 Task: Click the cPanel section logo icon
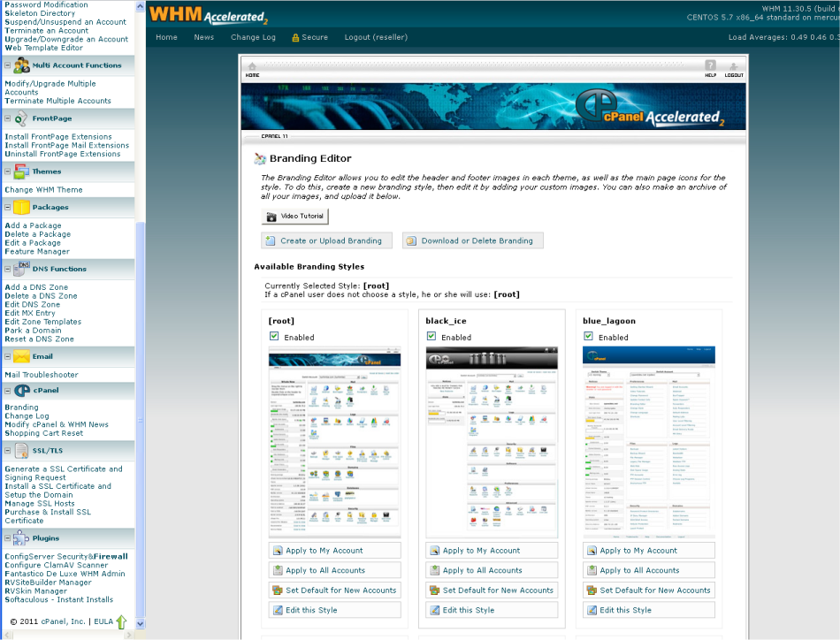tap(22, 391)
